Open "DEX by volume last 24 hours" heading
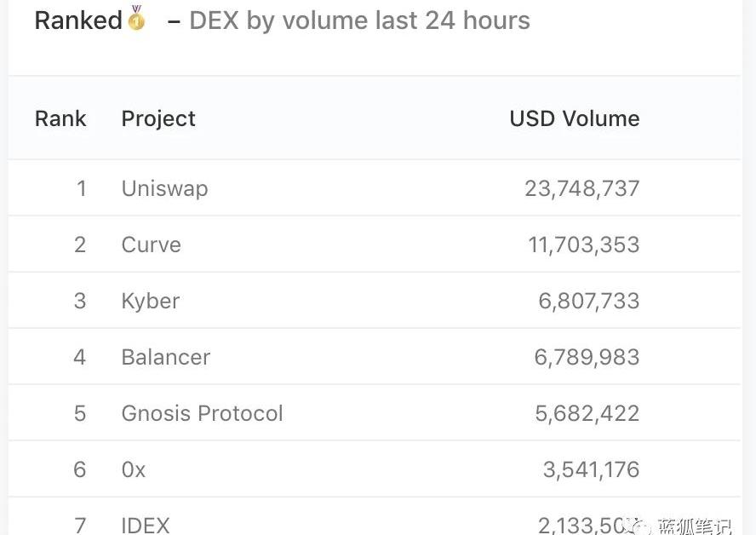 tap(359, 20)
